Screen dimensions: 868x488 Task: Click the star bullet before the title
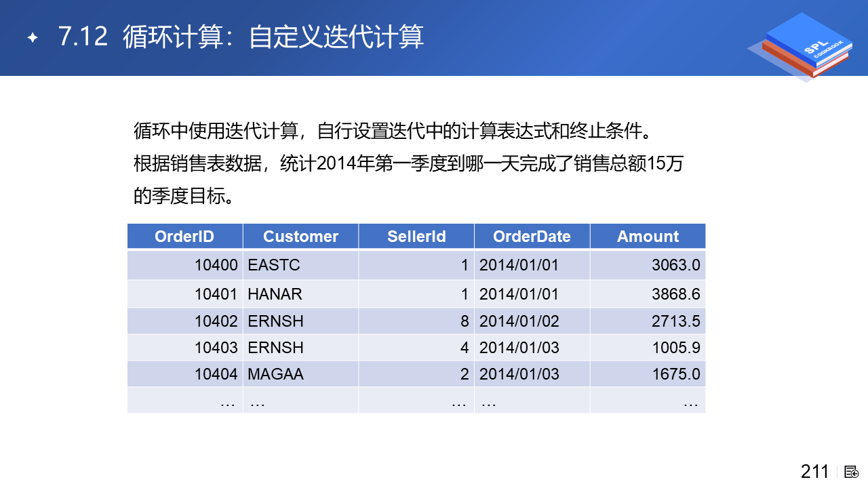click(x=32, y=37)
